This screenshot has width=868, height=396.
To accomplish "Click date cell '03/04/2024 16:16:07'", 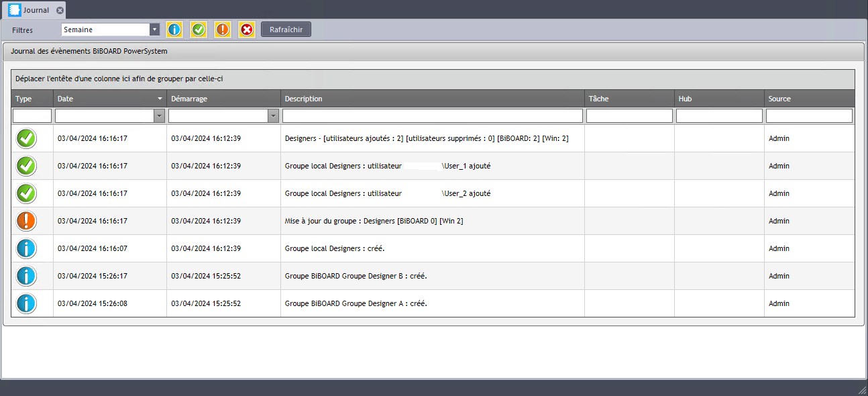I will coord(93,248).
